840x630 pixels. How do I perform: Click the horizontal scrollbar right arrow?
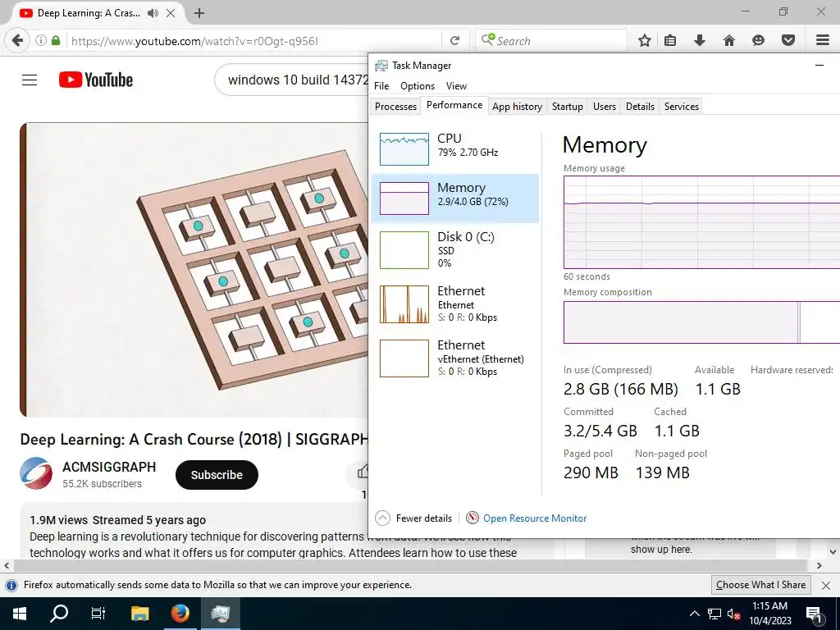click(819, 566)
